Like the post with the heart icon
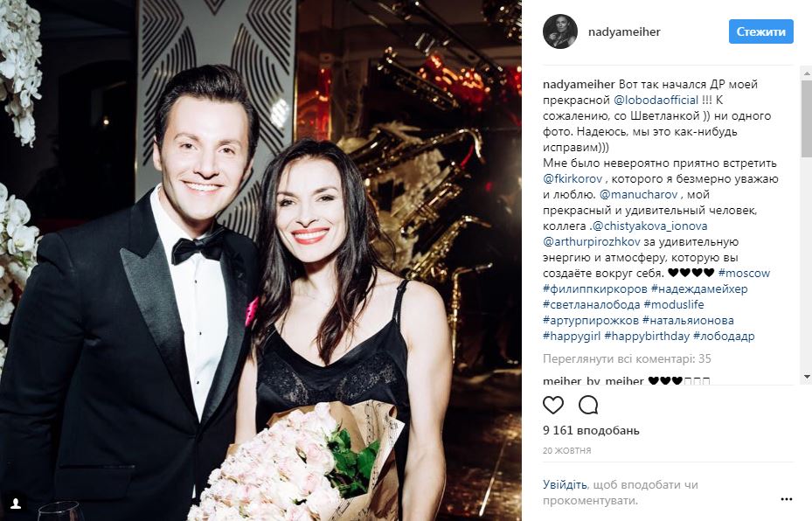This screenshot has height=521, width=812. [x=553, y=405]
